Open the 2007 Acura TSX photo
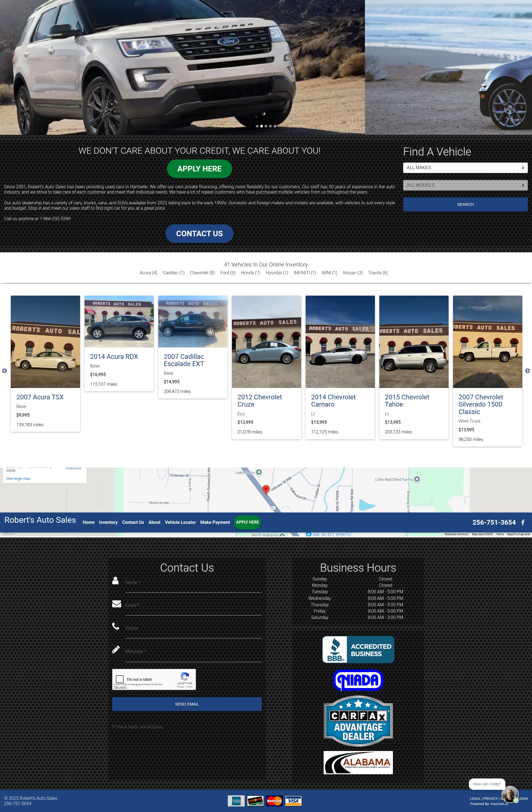 45,341
